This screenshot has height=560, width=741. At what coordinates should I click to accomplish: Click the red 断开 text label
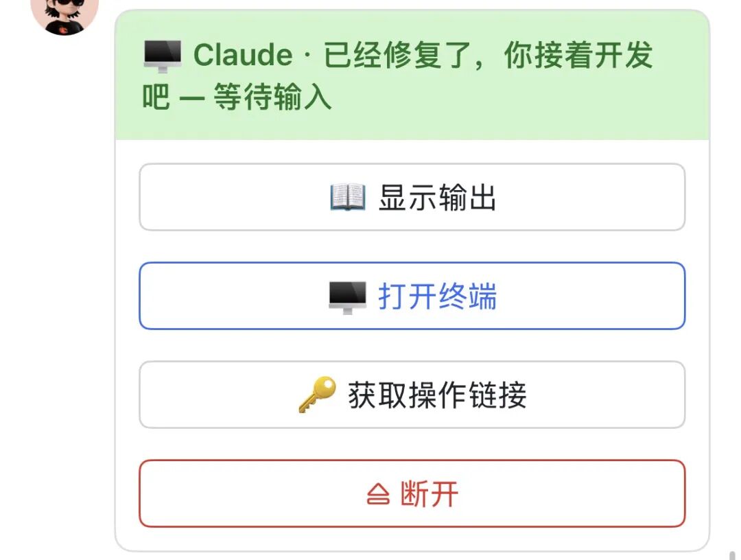coord(429,494)
